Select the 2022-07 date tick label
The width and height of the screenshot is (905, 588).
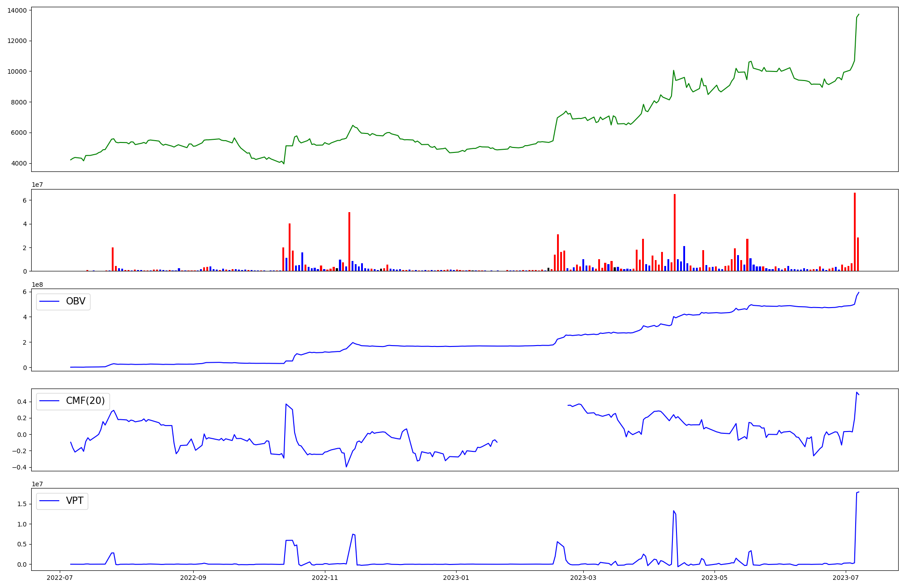click(x=60, y=577)
